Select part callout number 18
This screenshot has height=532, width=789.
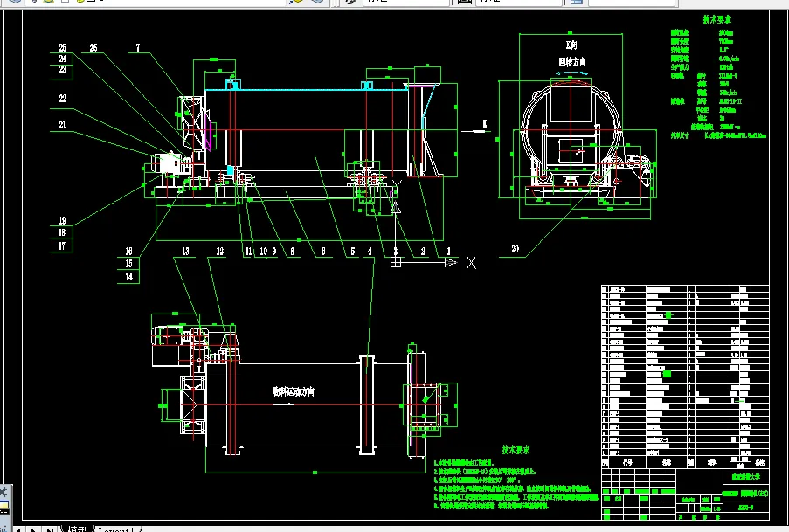pyautogui.click(x=62, y=232)
